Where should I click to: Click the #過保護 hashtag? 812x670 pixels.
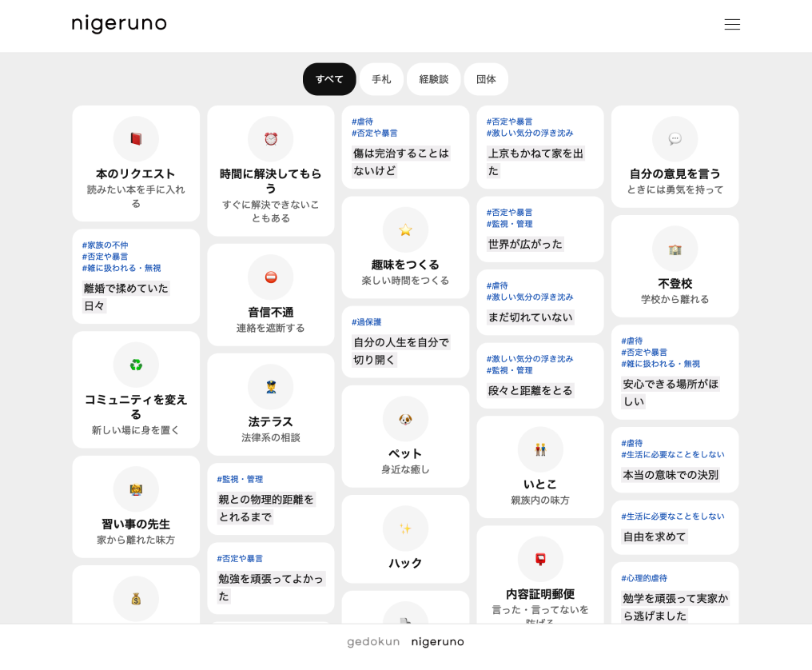(x=367, y=322)
